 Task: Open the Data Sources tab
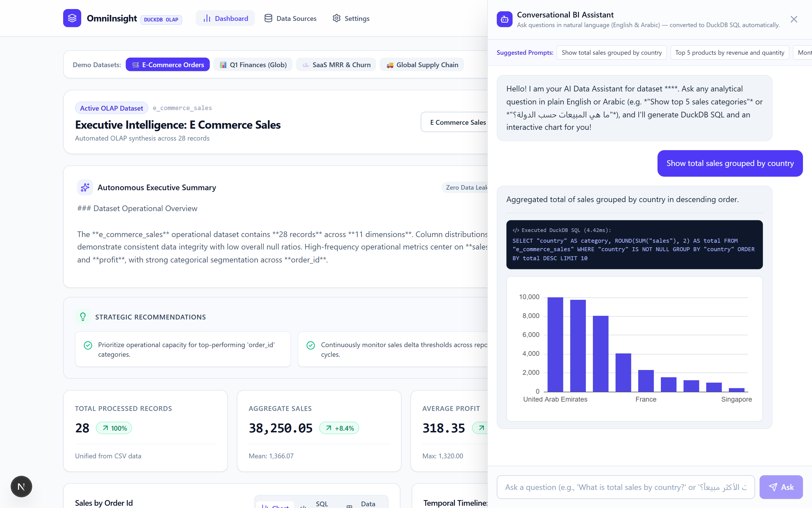coord(290,18)
